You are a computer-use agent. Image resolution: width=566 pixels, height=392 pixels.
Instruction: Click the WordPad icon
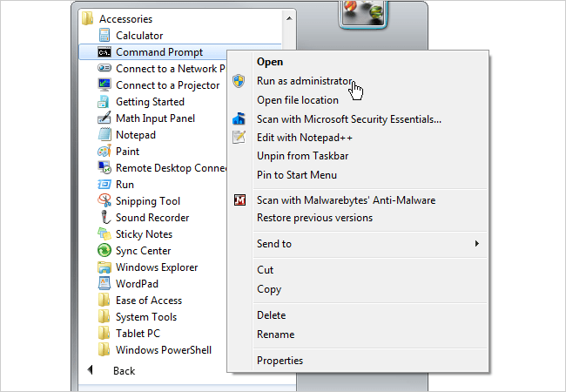(x=104, y=284)
